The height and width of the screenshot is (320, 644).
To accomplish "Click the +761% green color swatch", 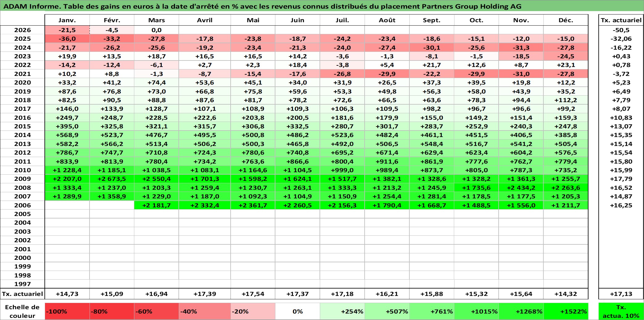I will [432, 311].
